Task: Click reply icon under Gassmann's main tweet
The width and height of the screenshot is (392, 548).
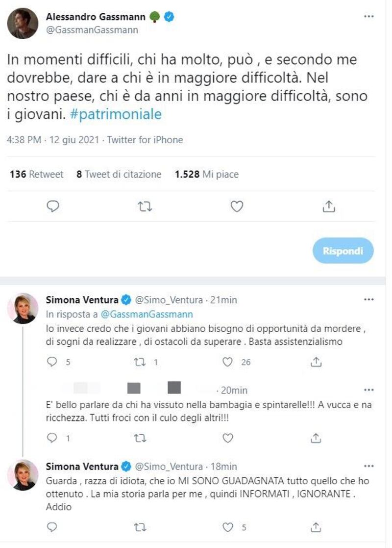Action: (x=53, y=207)
